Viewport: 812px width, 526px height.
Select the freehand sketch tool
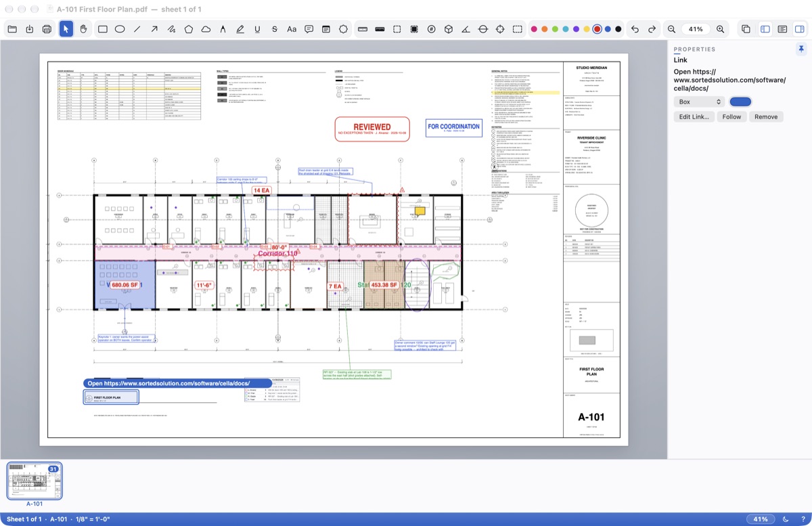click(x=172, y=29)
